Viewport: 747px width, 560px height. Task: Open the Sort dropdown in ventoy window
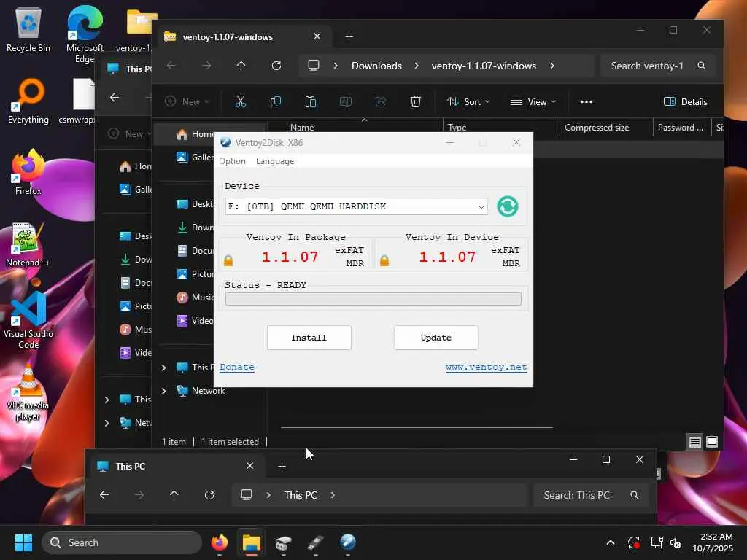468,101
